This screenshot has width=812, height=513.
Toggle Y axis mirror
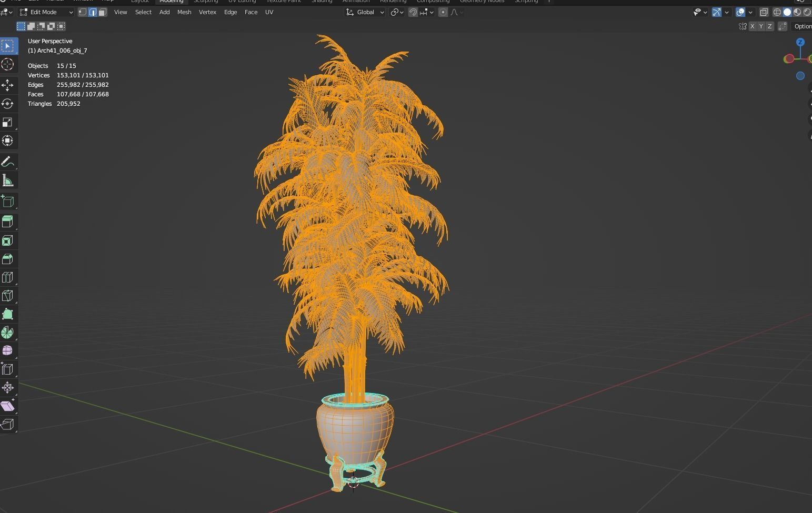[761, 26]
